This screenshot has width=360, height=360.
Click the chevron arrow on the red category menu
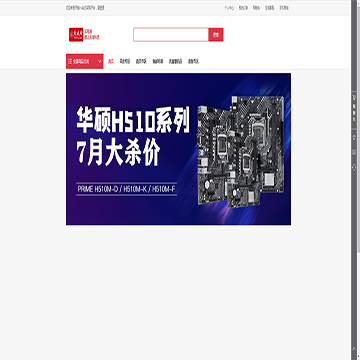(99, 61)
